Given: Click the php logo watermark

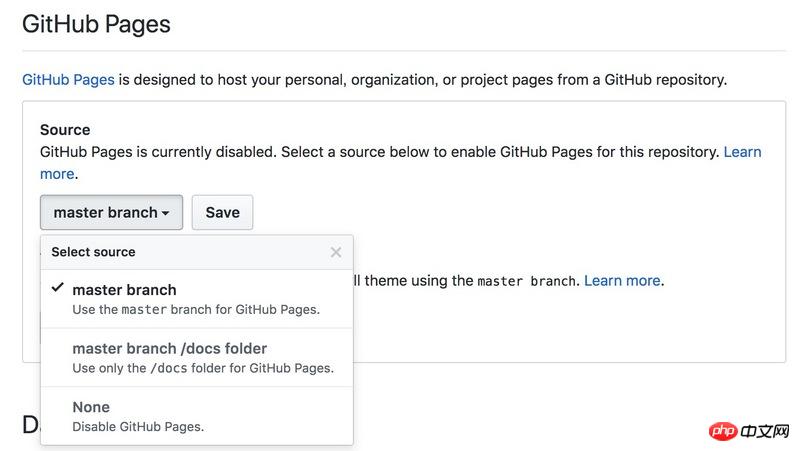Looking at the screenshot, I should click(x=717, y=430).
